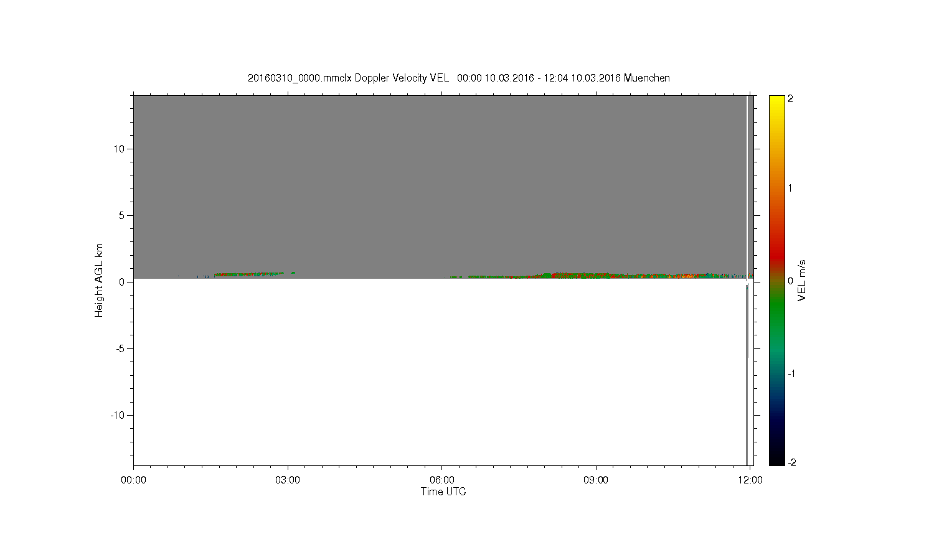Click the 'Time UTC' x-axis label
Screen dimensions: 934x560
(443, 492)
